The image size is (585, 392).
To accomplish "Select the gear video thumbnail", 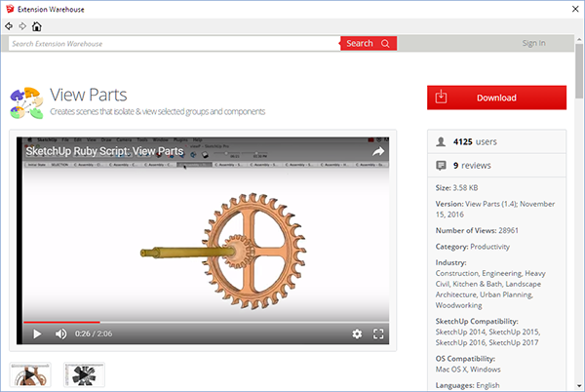I will (x=30, y=374).
